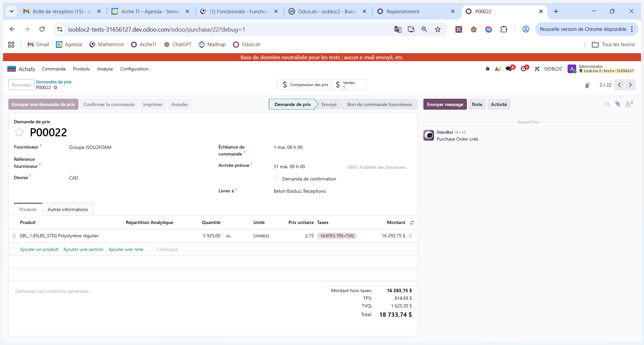Open the Produits top menu
Viewport: 644px width, 345px height.
click(81, 69)
